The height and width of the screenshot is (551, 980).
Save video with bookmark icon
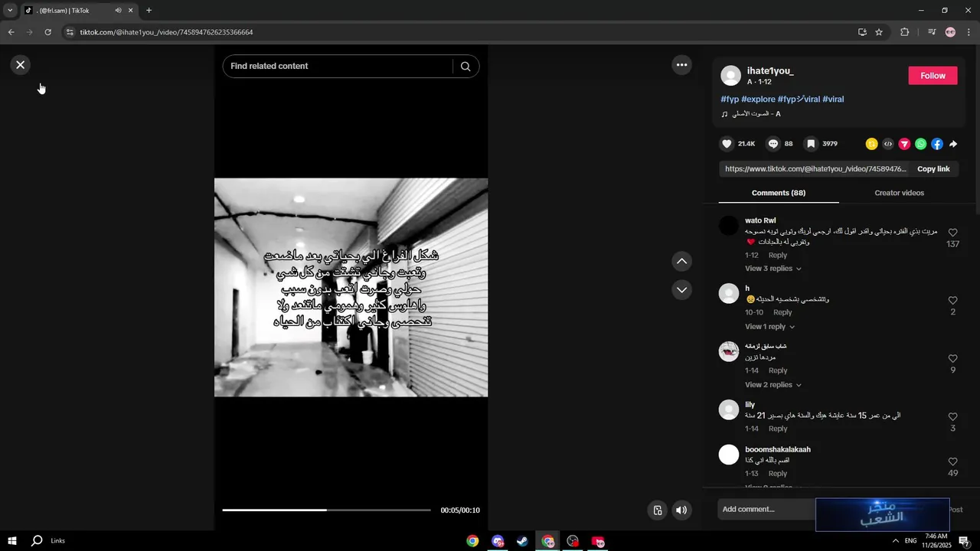pos(811,144)
